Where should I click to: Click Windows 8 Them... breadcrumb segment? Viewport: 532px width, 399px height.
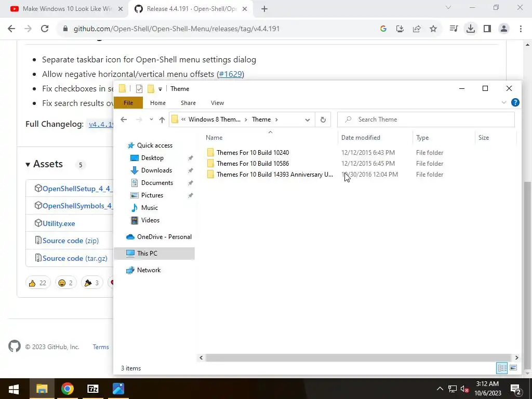[x=215, y=119]
